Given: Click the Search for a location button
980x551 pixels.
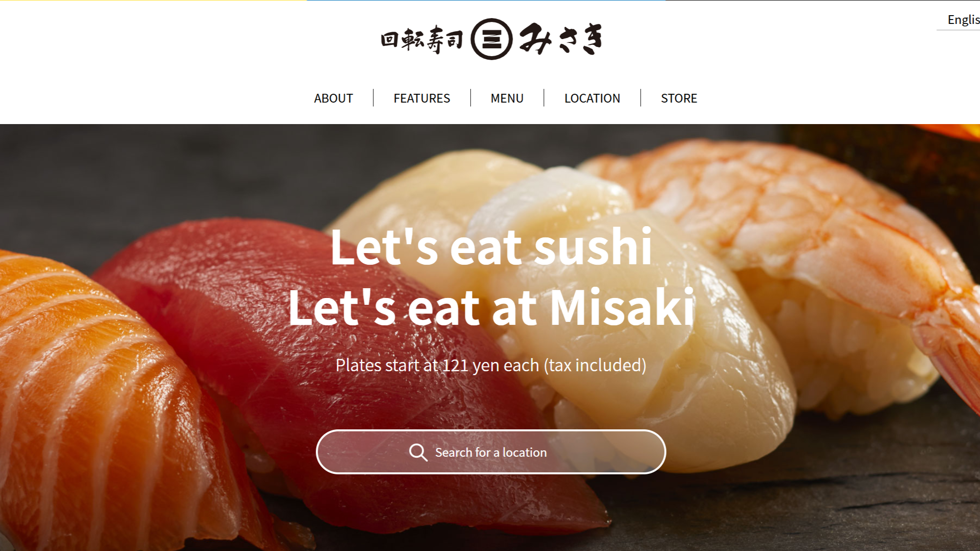Looking at the screenshot, I should coord(491,452).
